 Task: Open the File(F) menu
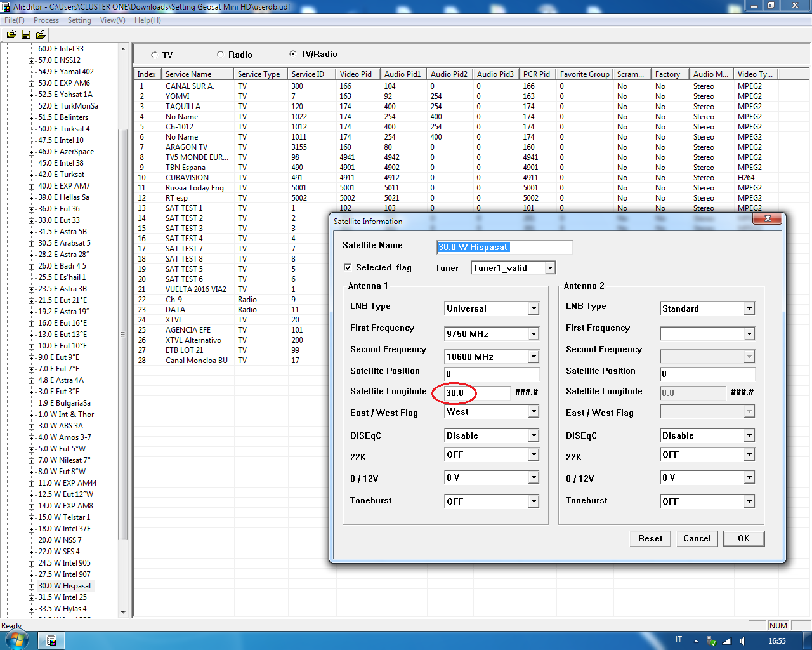pyautogui.click(x=15, y=20)
